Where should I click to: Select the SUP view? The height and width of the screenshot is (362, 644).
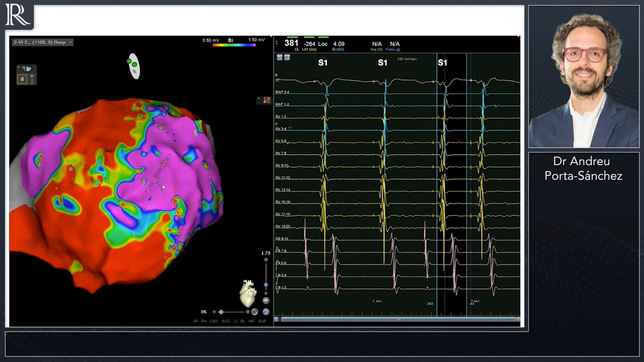262,321
